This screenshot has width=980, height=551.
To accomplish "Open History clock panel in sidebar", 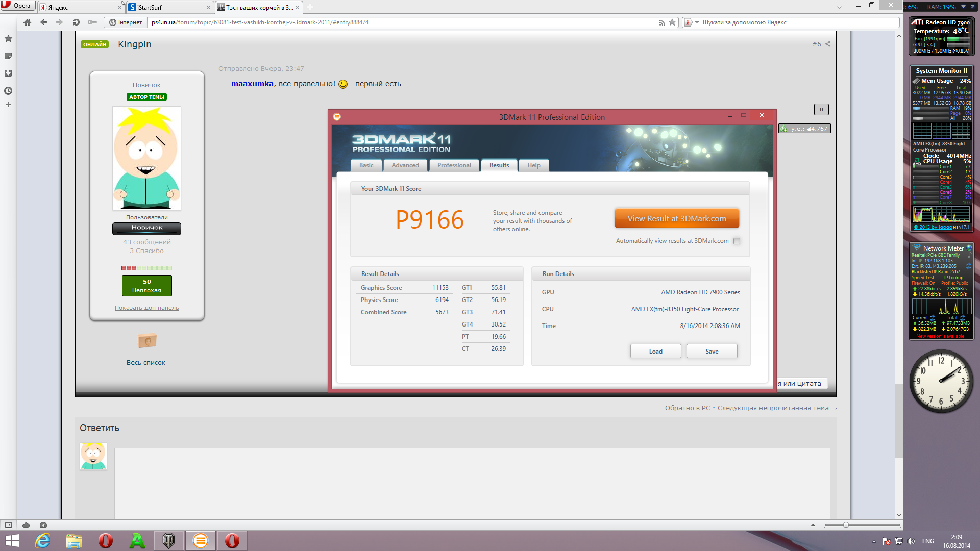I will click(x=8, y=91).
